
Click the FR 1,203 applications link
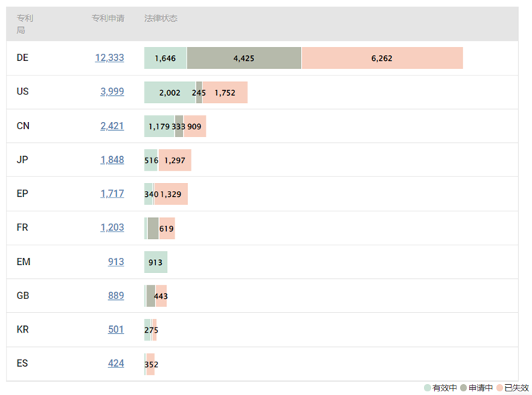pos(112,227)
